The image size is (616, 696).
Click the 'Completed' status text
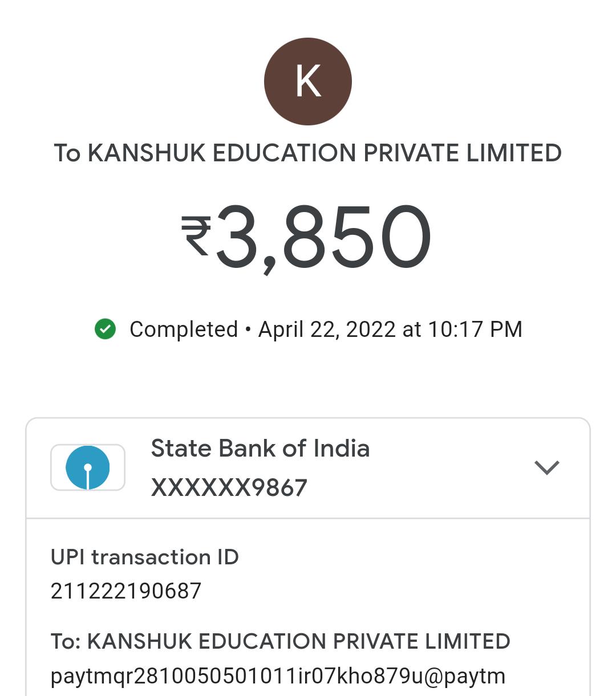click(x=184, y=329)
